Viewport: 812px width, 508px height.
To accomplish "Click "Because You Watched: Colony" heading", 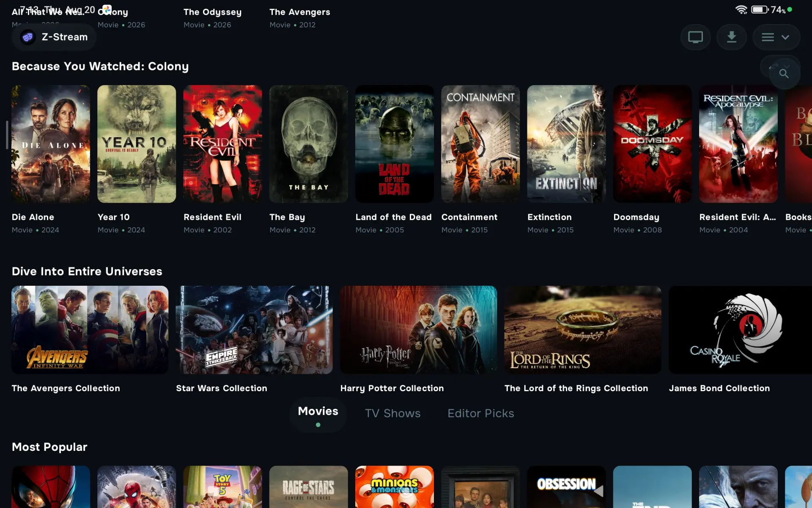I will point(100,66).
